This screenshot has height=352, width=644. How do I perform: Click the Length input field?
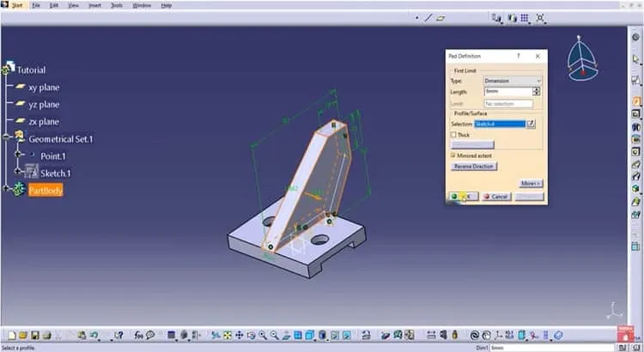(508, 91)
